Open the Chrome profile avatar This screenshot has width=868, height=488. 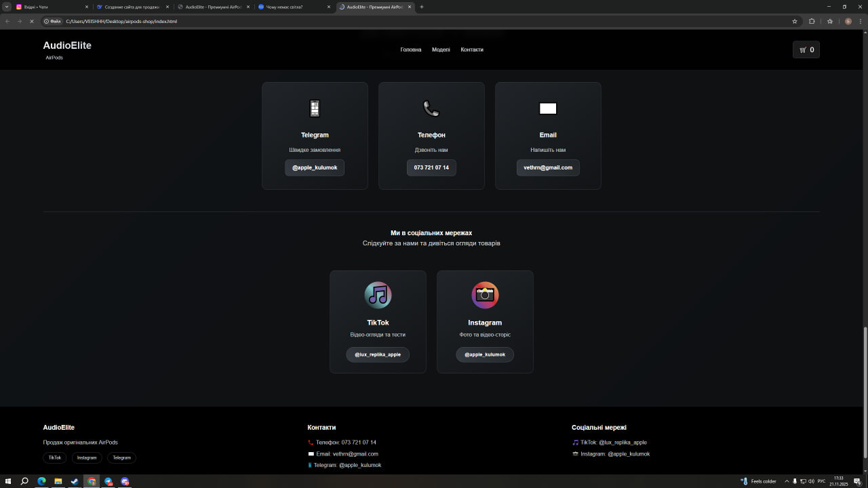point(848,21)
